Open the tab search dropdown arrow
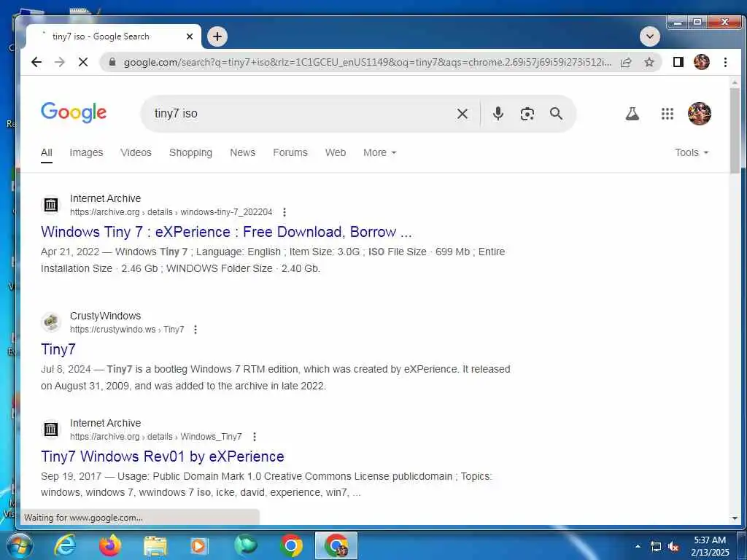The width and height of the screenshot is (747, 560). pyautogui.click(x=650, y=36)
